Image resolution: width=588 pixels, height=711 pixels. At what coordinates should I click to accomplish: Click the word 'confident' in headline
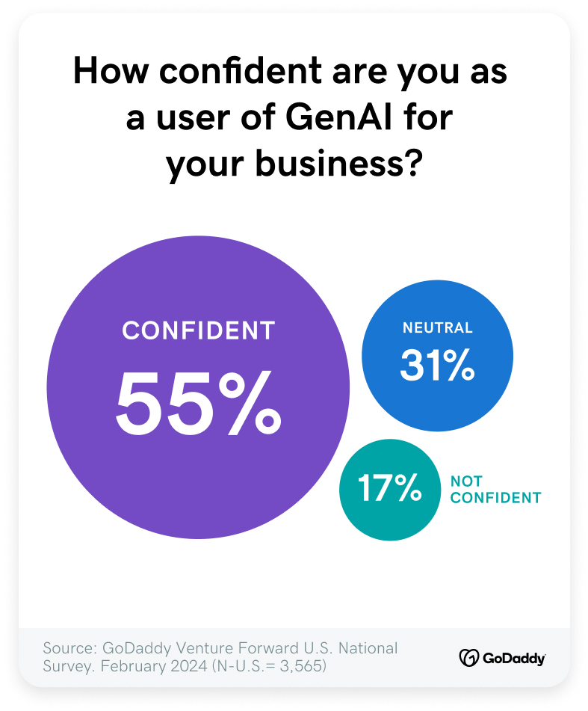pos(241,71)
